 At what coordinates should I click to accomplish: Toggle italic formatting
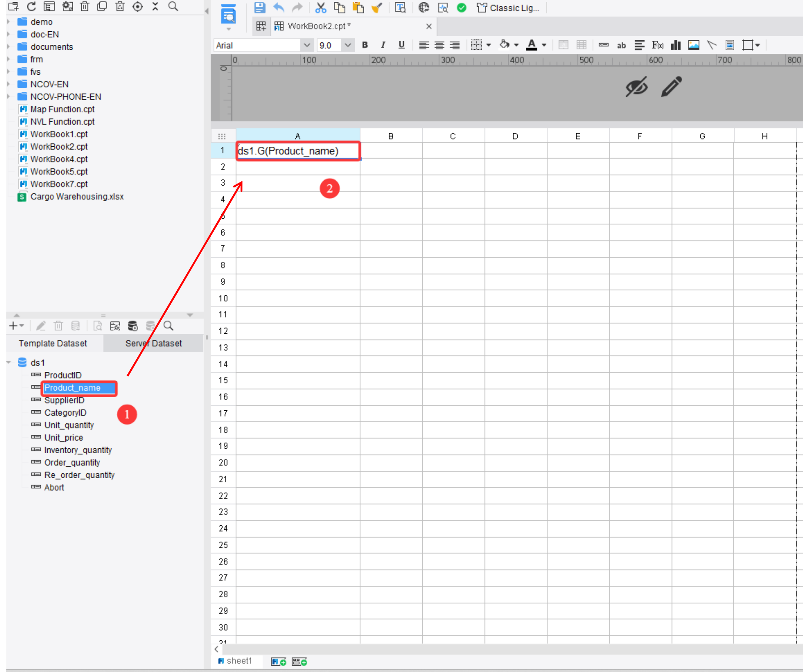tap(383, 45)
